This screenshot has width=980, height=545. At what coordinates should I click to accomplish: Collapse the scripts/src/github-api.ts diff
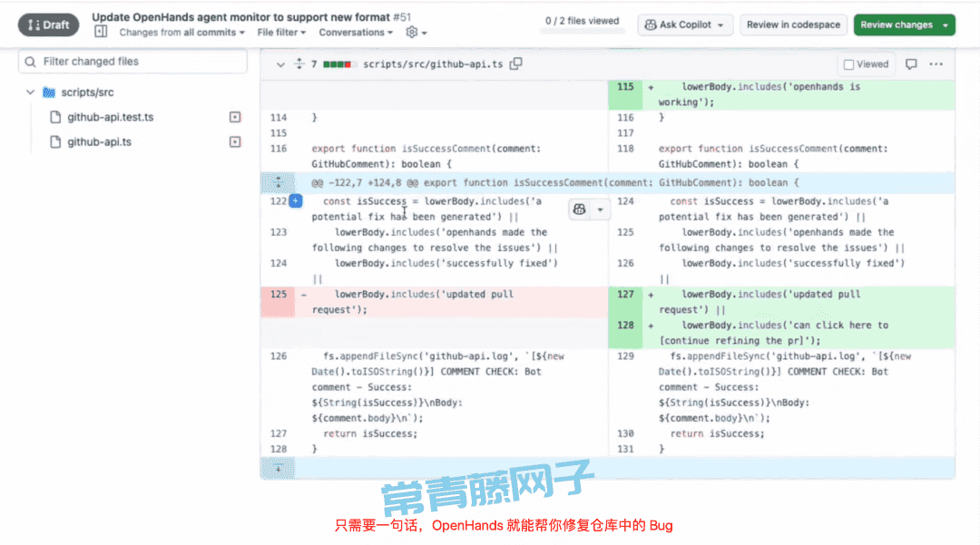[x=280, y=64]
